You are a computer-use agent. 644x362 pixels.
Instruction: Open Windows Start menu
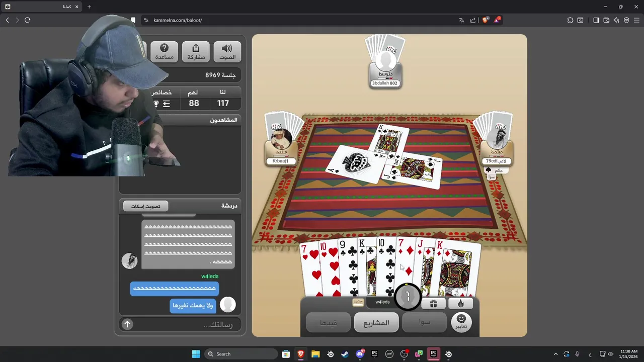[196, 354]
